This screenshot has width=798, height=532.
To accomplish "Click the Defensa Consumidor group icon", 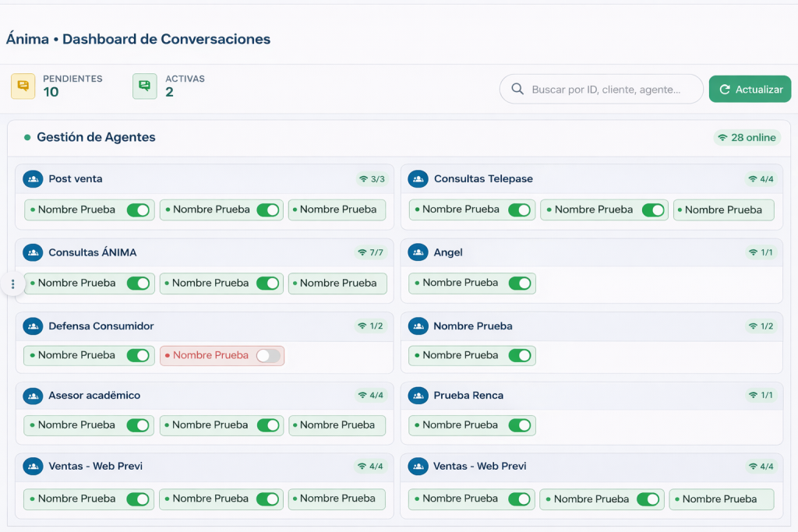I will [33, 326].
